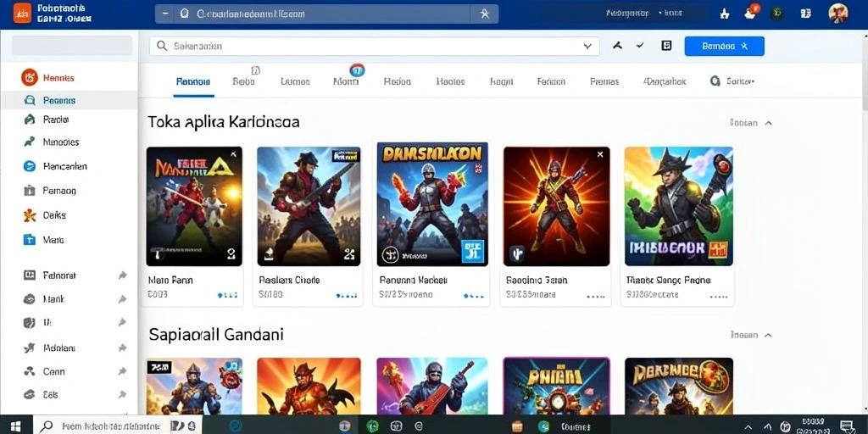Click the Mera Rann game title
Screen dimensions: 868x434
(x=170, y=280)
